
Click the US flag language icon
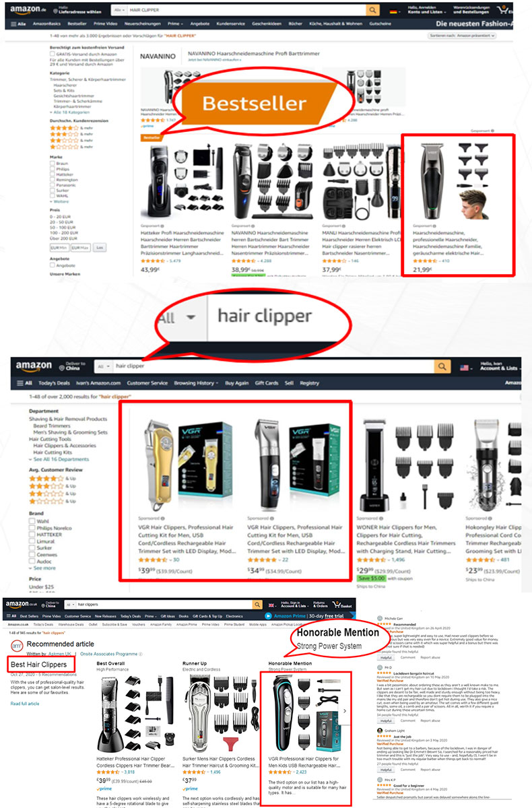click(463, 367)
